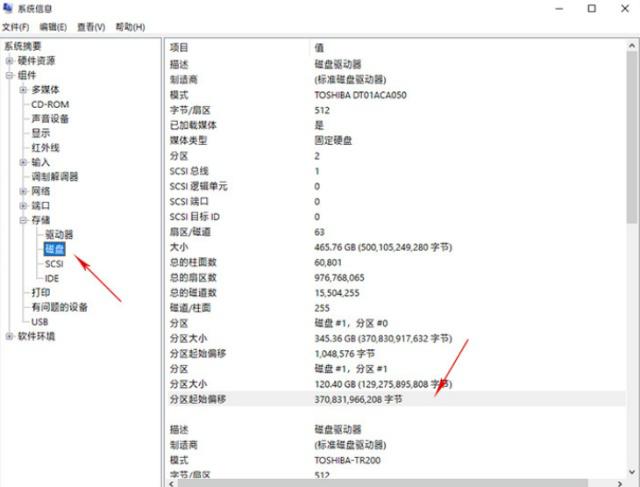Screen dimensions: 640x487
Task: Expand the 软件环境 node
Action: (x=9, y=336)
